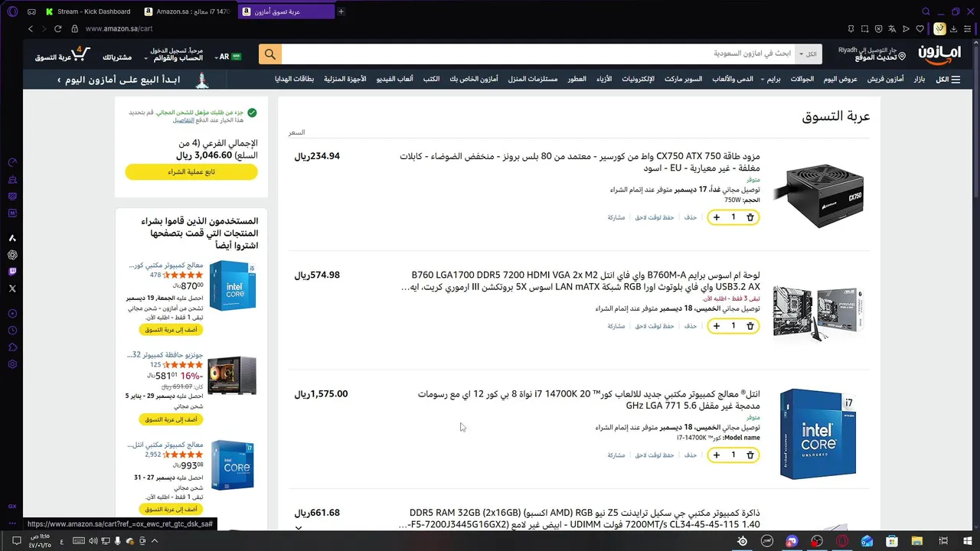
Task: Open 'الإلكترونيات' category in nav bar
Action: [638, 80]
